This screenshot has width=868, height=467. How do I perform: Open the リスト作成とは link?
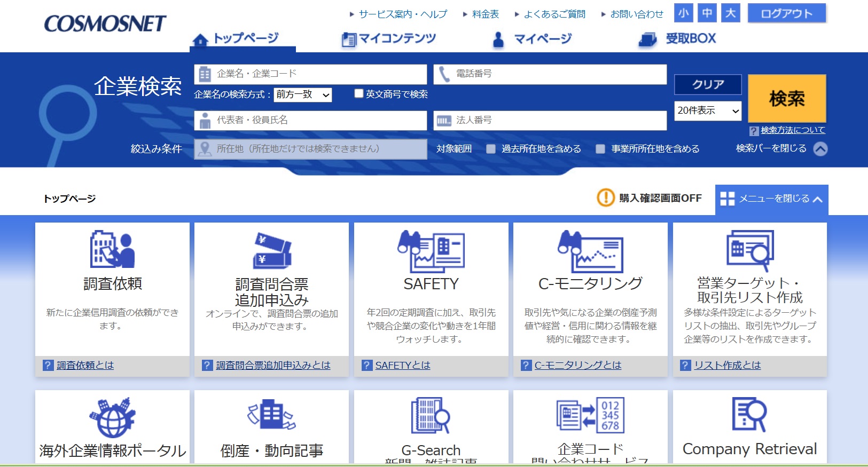point(728,365)
